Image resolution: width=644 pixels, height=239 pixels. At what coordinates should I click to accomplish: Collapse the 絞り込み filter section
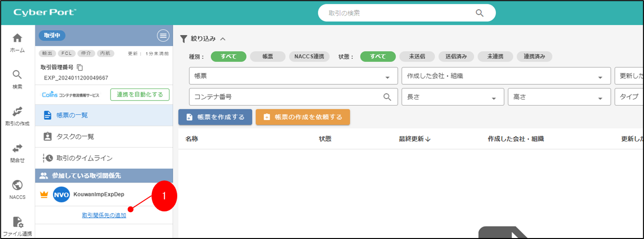(223, 39)
